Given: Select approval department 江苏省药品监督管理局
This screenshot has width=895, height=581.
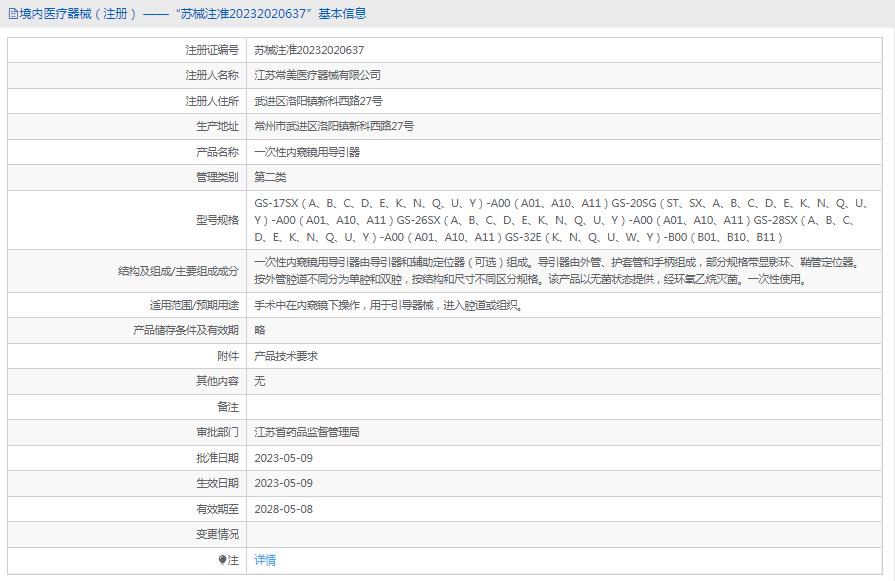Looking at the screenshot, I should [x=307, y=432].
